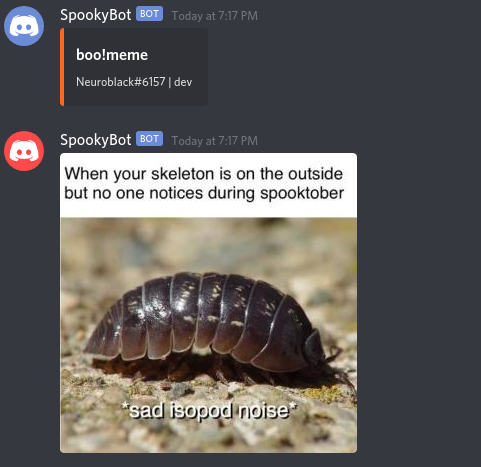Click the timestamp above the isopod meme image
The width and height of the screenshot is (481, 467).
215,141
